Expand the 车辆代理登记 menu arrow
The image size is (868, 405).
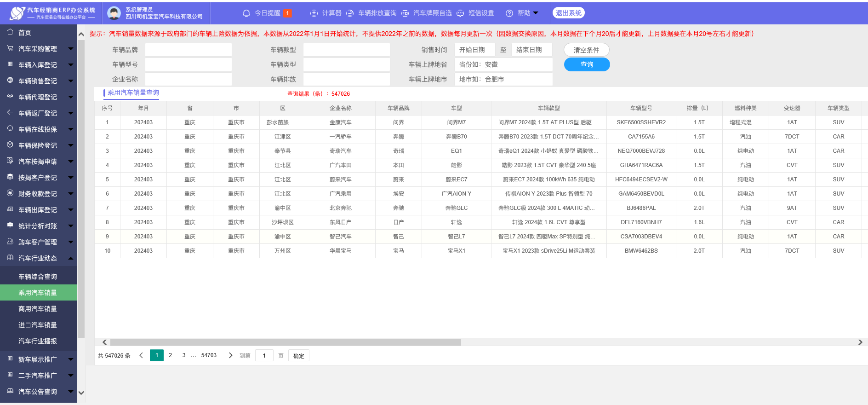tap(70, 97)
